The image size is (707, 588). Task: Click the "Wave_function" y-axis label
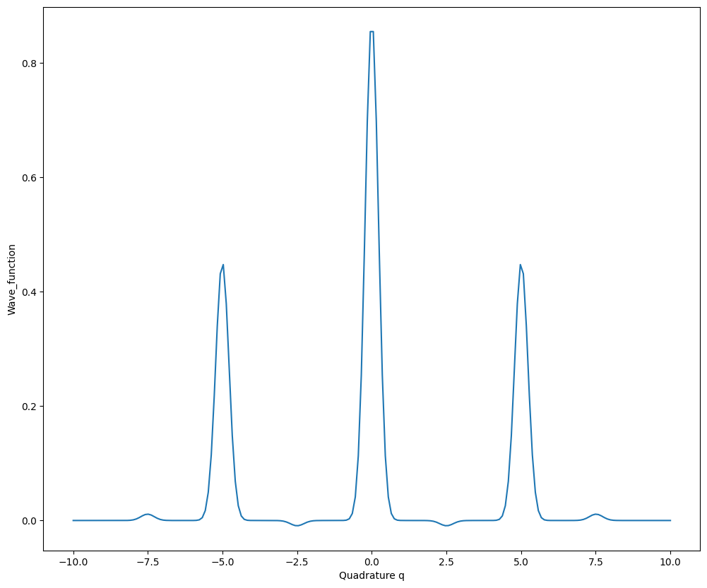[11, 280]
